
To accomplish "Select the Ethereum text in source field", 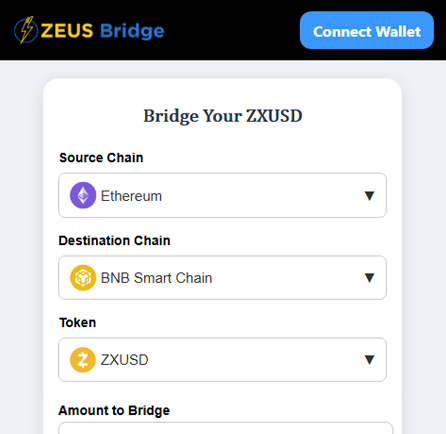I will 131,196.
